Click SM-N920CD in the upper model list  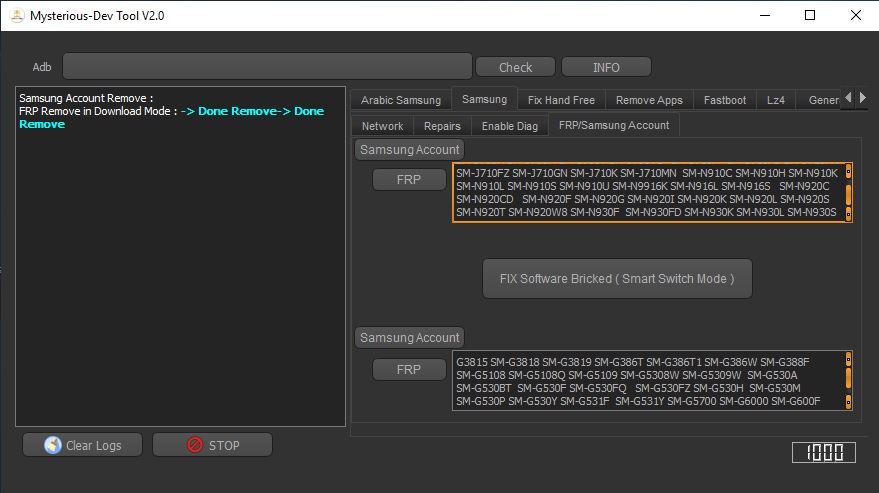coord(484,199)
